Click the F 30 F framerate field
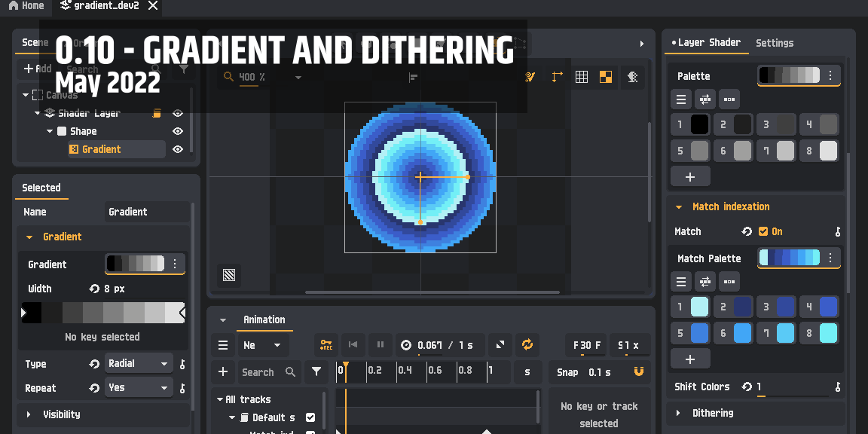This screenshot has height=434, width=868. 586,345
